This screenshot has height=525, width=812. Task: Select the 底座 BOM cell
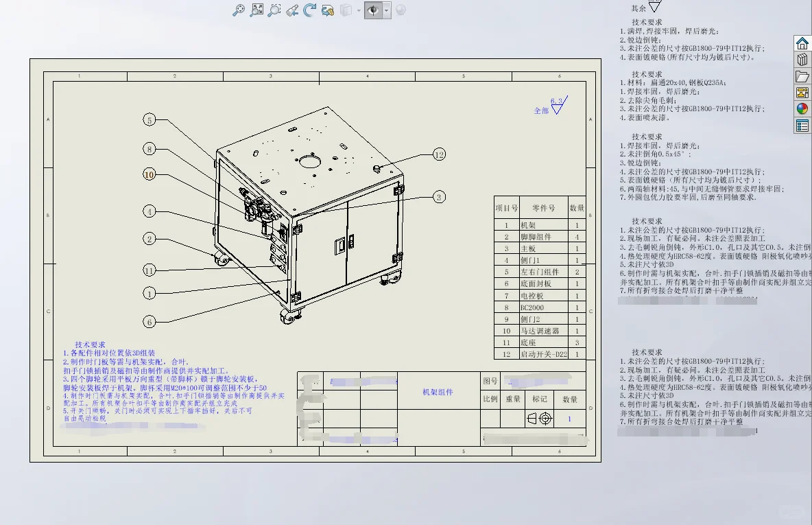pos(544,342)
